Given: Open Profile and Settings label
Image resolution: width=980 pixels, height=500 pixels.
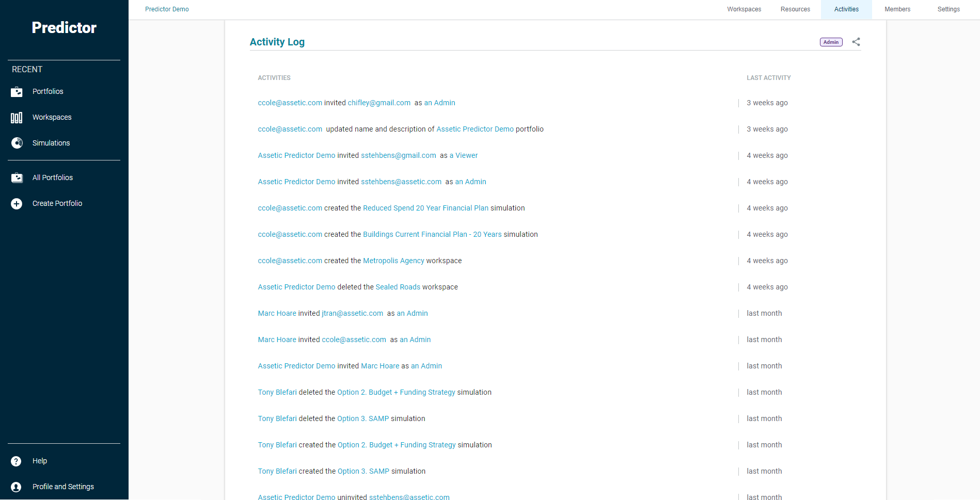Looking at the screenshot, I should pos(63,487).
